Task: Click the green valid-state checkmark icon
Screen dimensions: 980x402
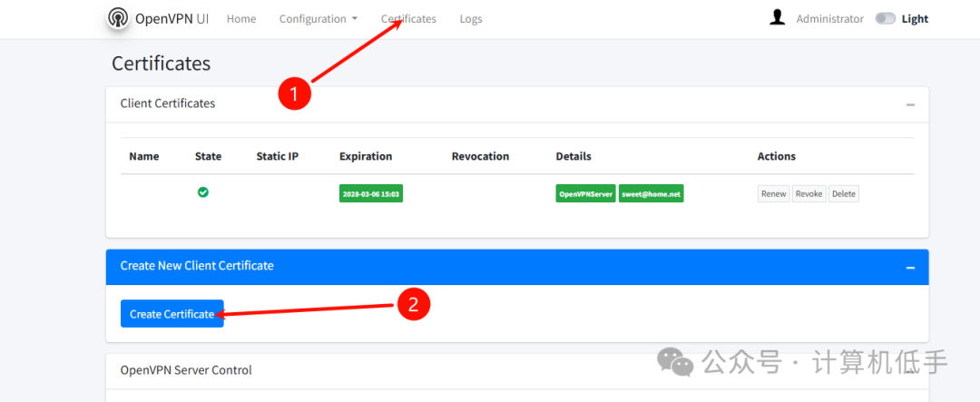Action: (203, 192)
